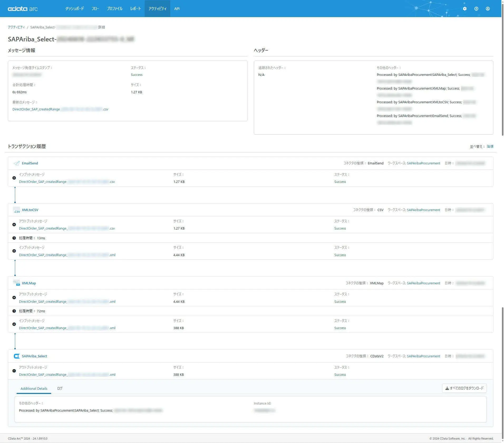This screenshot has height=443, width=504.
Task: Click the アクティビティ breadcrumb link
Action: 16,27
